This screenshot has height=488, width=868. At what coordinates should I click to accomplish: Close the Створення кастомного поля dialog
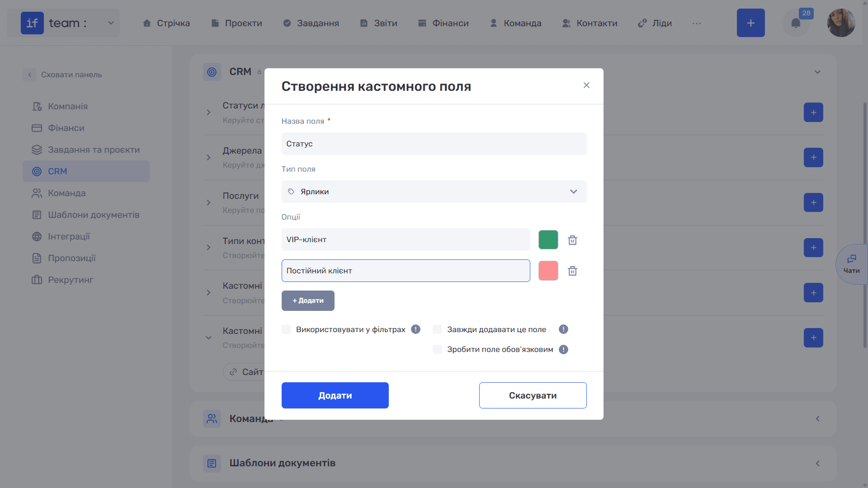[x=586, y=85]
